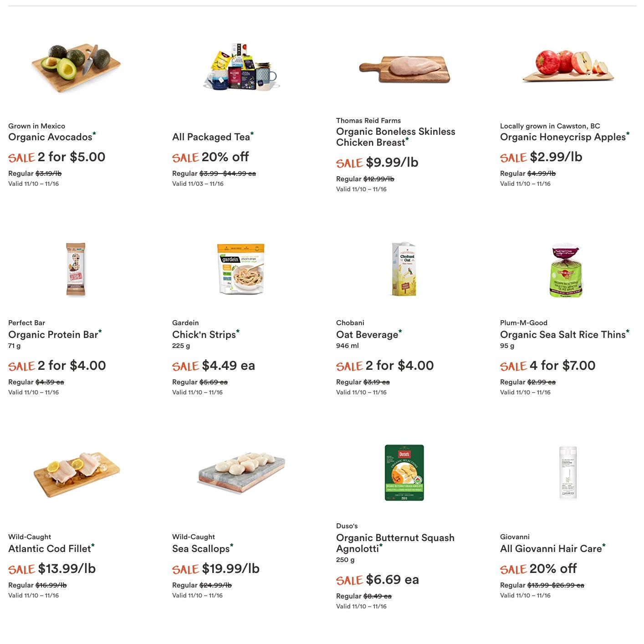
Task: Open the All Packaged Tea image
Action: tap(240, 67)
